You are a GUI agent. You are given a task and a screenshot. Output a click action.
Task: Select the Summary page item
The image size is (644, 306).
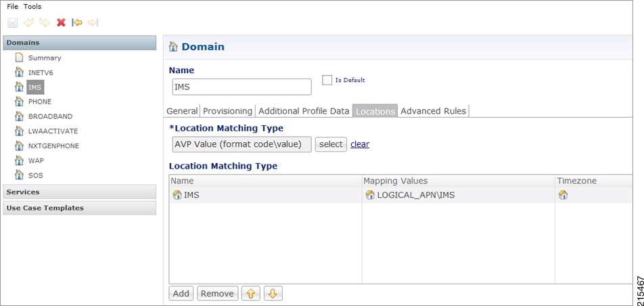[45, 58]
